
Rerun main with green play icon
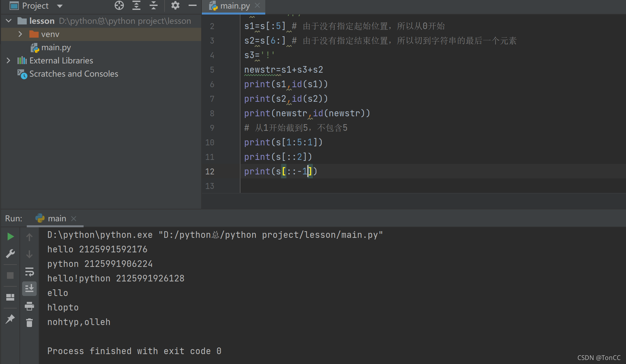point(10,237)
